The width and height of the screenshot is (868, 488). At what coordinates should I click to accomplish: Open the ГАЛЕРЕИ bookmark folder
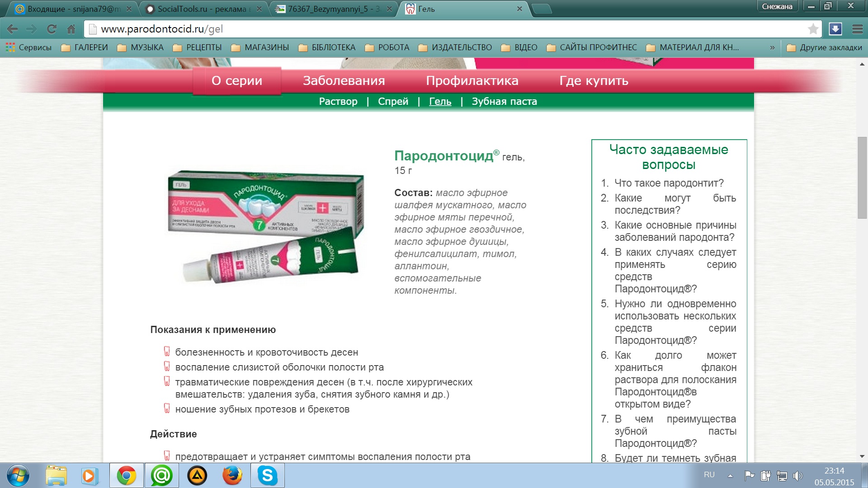[x=85, y=47]
